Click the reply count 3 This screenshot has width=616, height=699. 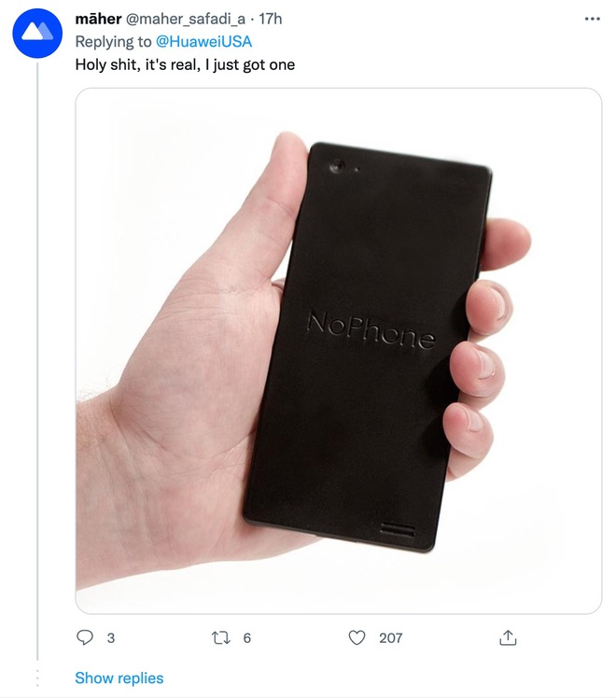pyautogui.click(x=110, y=638)
